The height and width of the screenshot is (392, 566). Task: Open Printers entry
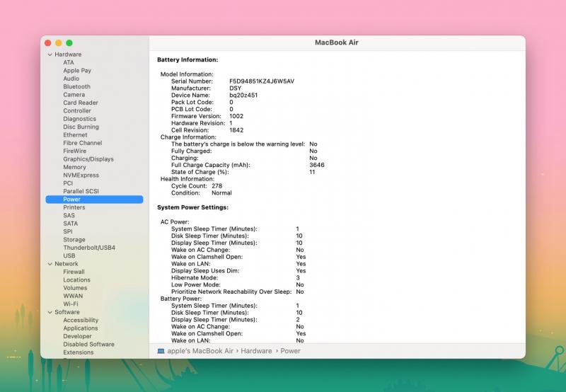(x=74, y=207)
